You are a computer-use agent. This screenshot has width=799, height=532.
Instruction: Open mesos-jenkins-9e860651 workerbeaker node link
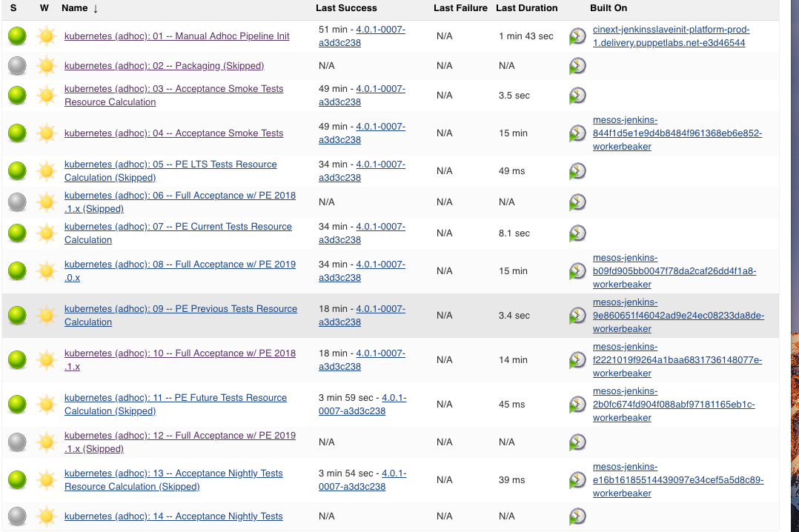678,315
